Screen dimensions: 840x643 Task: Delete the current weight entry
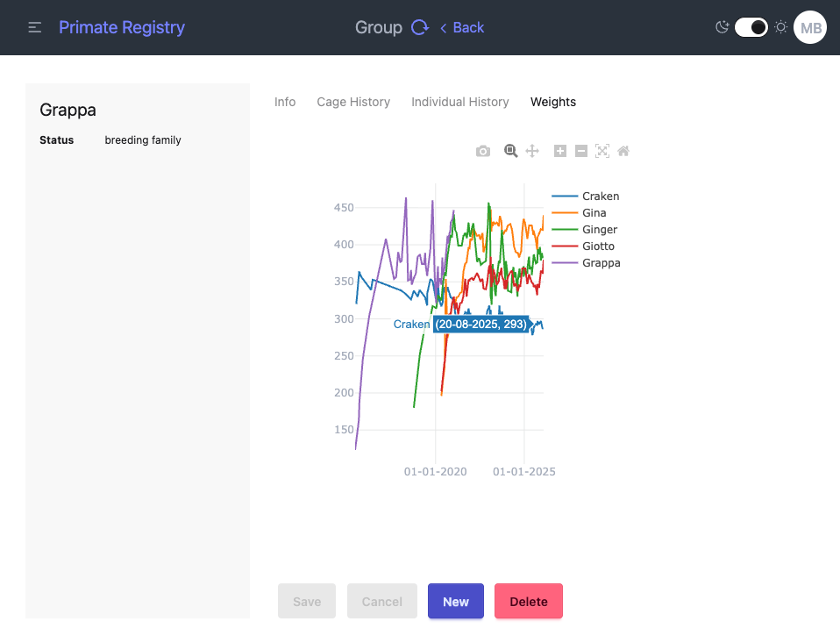tap(528, 601)
